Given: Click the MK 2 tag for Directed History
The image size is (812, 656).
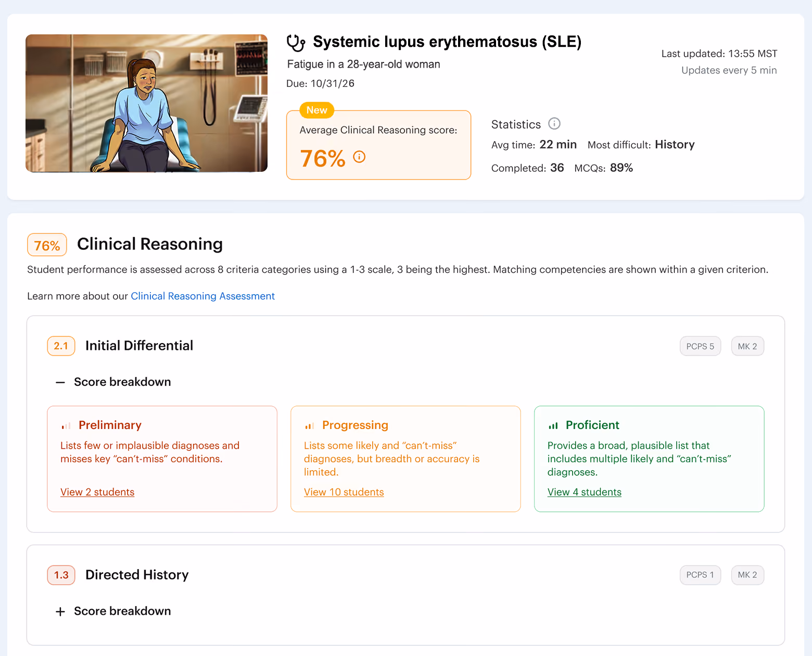Looking at the screenshot, I should (x=747, y=575).
